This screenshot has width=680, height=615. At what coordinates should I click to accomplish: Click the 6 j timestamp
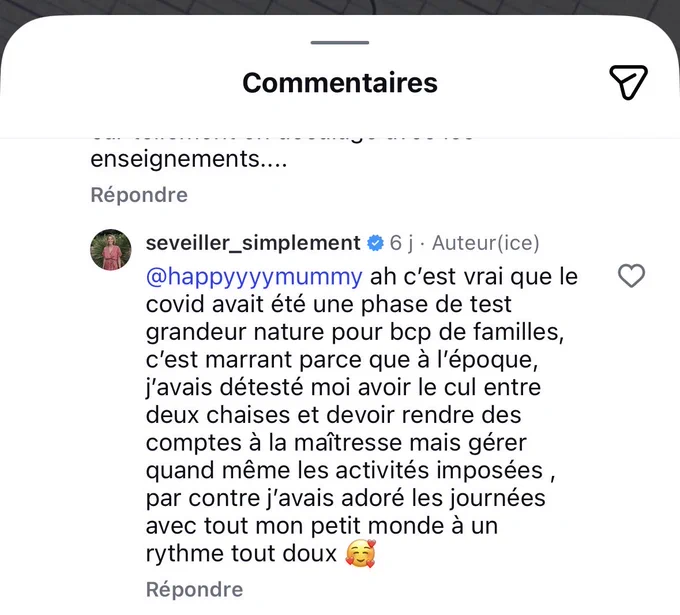pos(401,243)
